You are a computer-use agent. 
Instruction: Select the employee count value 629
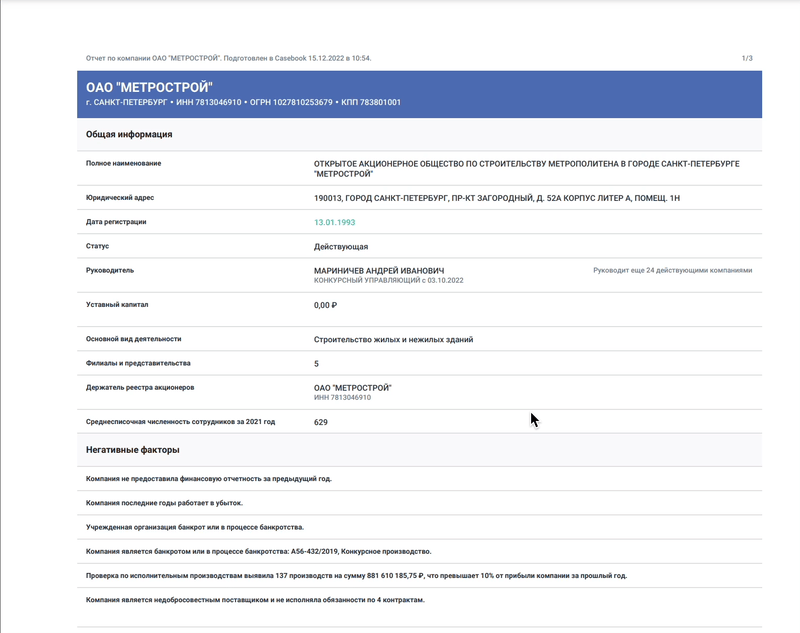321,422
